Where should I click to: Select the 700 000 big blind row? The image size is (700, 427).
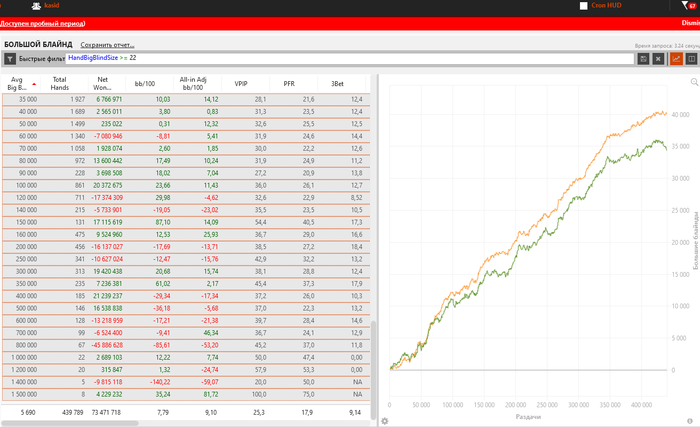coord(186,333)
